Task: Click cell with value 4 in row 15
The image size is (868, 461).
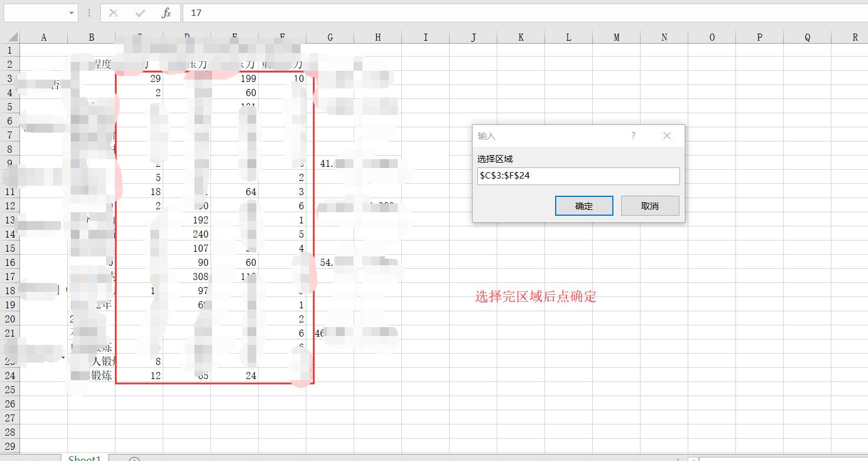Action: click(x=282, y=248)
